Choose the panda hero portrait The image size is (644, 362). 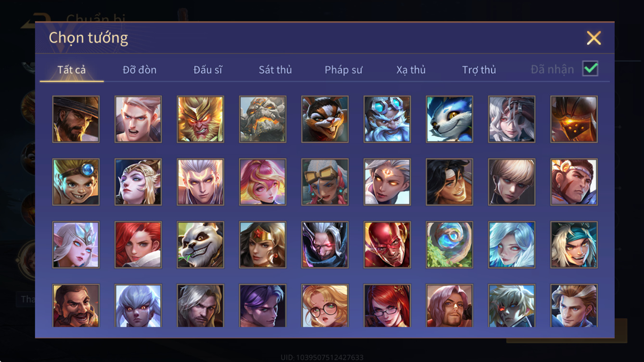pyautogui.click(x=200, y=245)
